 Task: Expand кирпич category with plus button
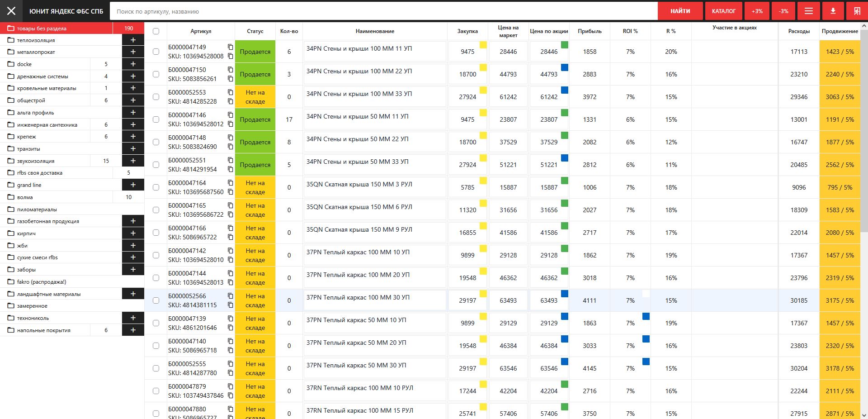(133, 233)
